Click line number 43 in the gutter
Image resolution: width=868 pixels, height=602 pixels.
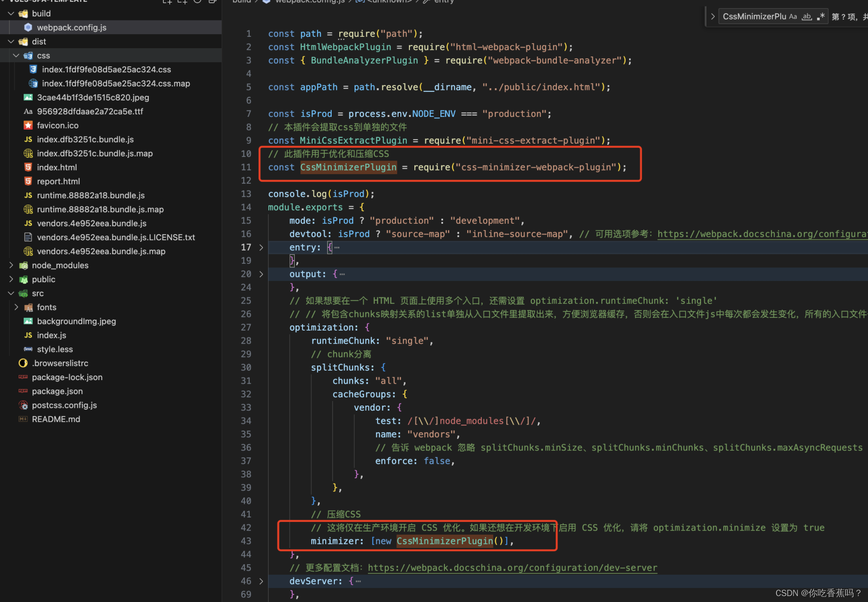[246, 541]
